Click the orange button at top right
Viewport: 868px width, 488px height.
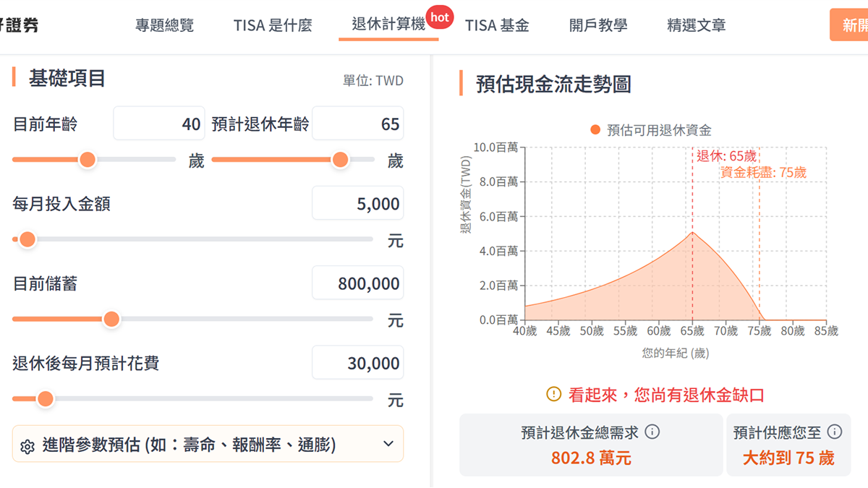tap(851, 25)
